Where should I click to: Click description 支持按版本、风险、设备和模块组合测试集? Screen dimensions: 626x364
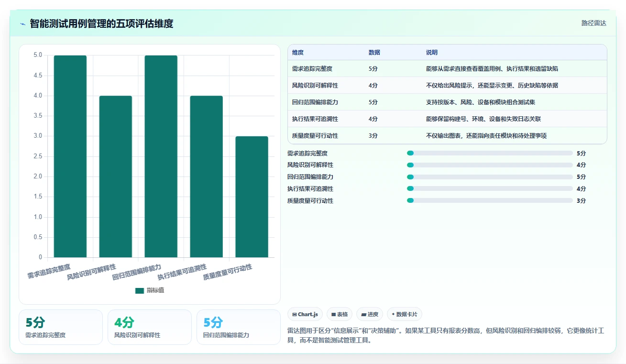(481, 102)
